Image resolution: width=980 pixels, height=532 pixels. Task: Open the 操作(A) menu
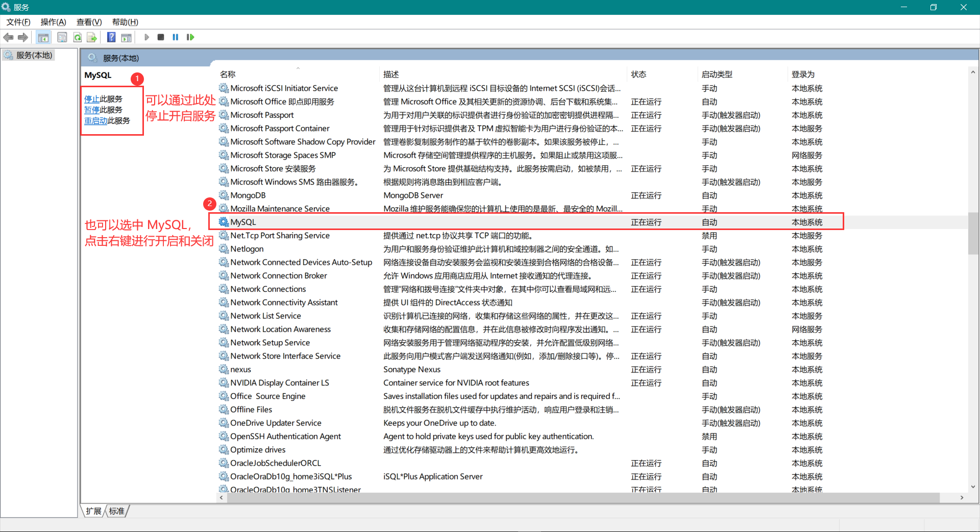coord(54,22)
